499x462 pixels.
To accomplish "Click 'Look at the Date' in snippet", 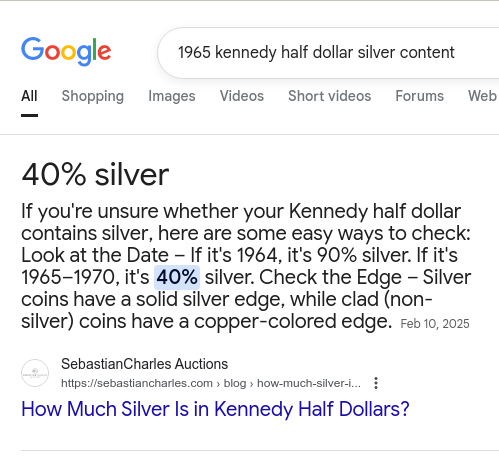I will [x=95, y=255].
